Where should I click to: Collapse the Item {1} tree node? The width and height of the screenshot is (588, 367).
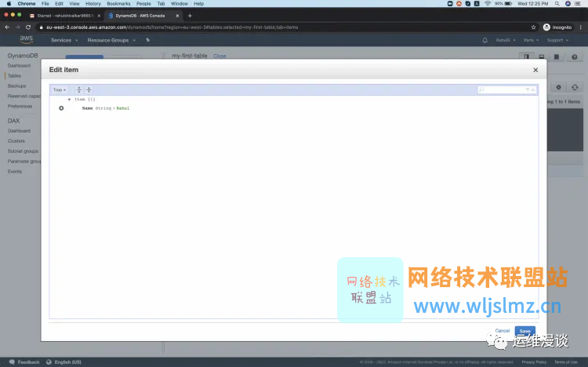click(x=69, y=100)
